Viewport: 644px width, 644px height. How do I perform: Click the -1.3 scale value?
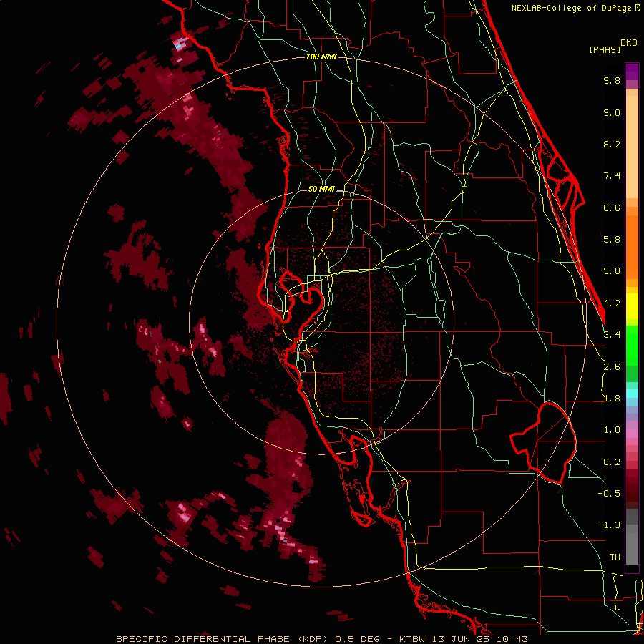(609, 525)
